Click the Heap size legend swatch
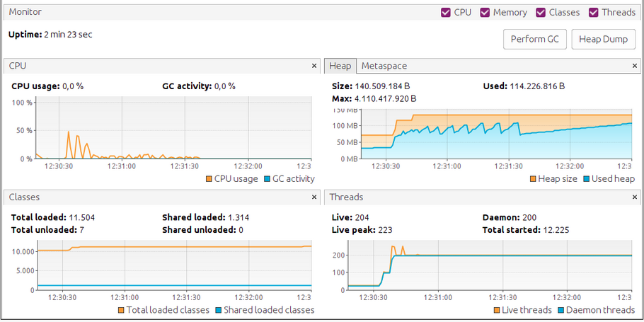This screenshot has height=322, width=644. [533, 179]
